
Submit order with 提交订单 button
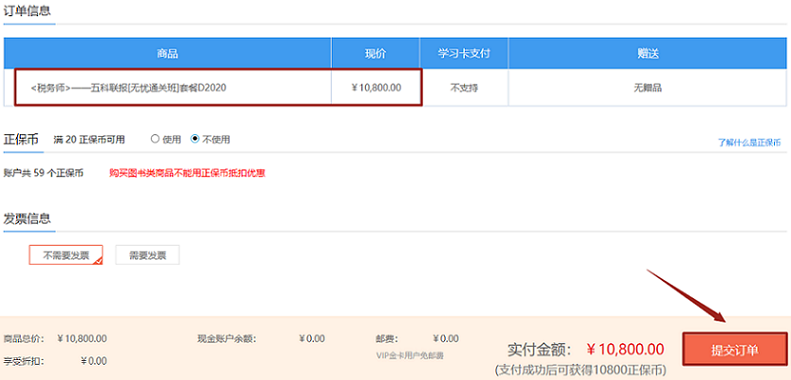coord(734,349)
